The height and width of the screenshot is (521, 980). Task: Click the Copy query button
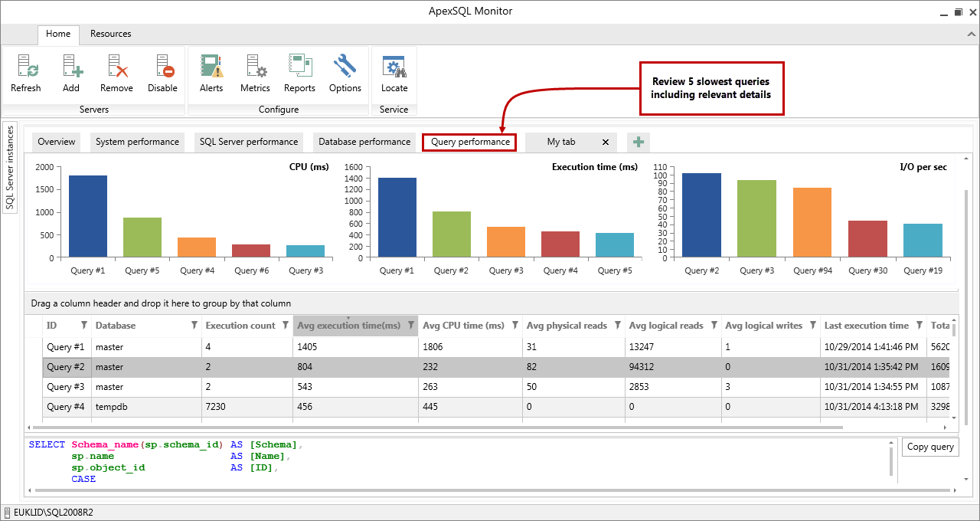coord(930,447)
